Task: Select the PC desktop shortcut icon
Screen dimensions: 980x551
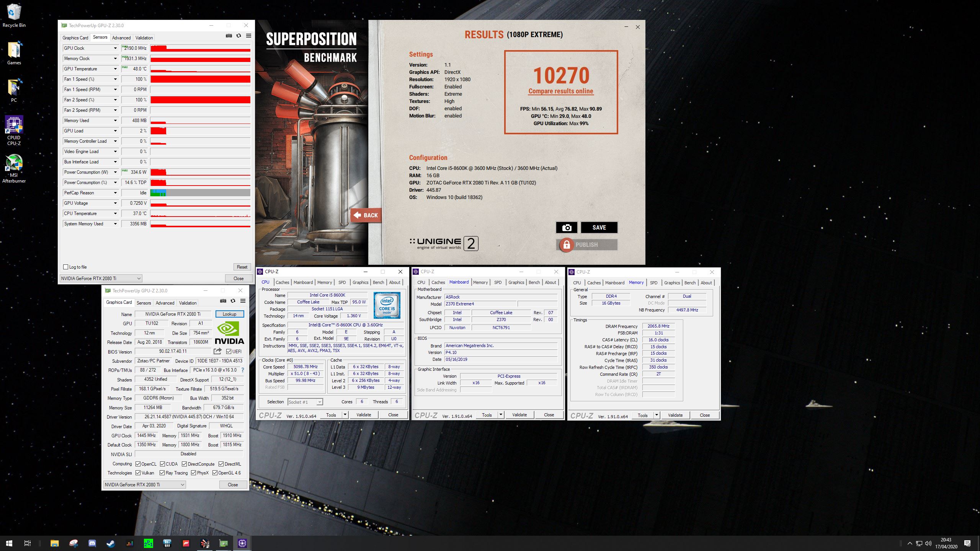Action: click(x=14, y=91)
